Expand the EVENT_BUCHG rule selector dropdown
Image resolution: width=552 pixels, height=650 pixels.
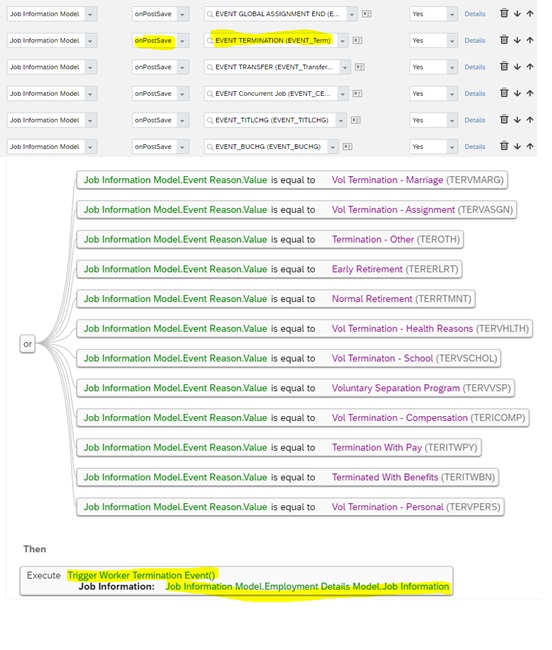click(333, 147)
